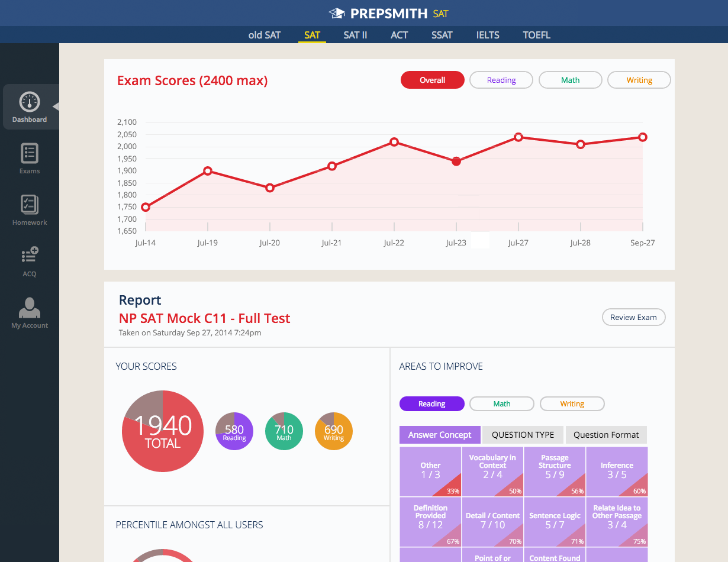Show Reading scores on exam chart
728x562 pixels.
click(x=501, y=80)
